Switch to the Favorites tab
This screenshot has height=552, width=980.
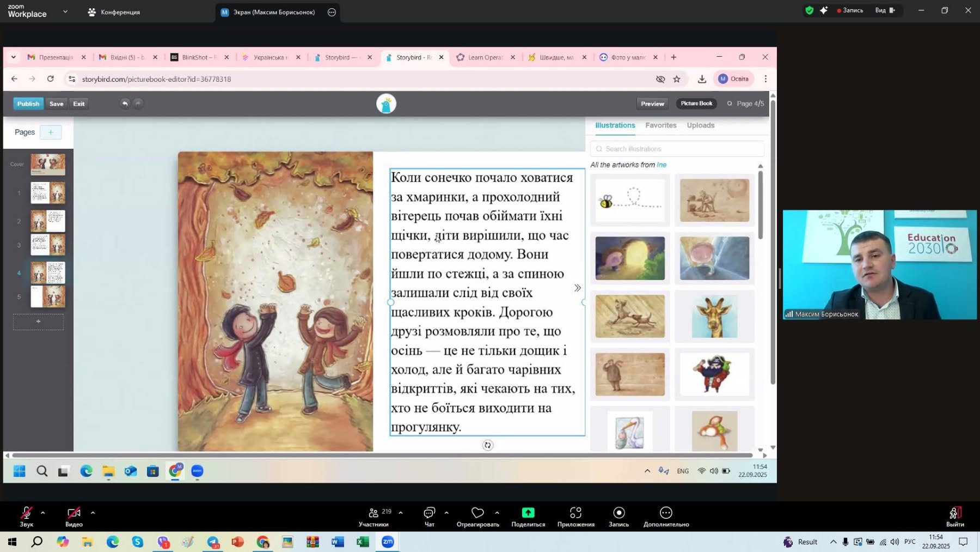(x=660, y=125)
